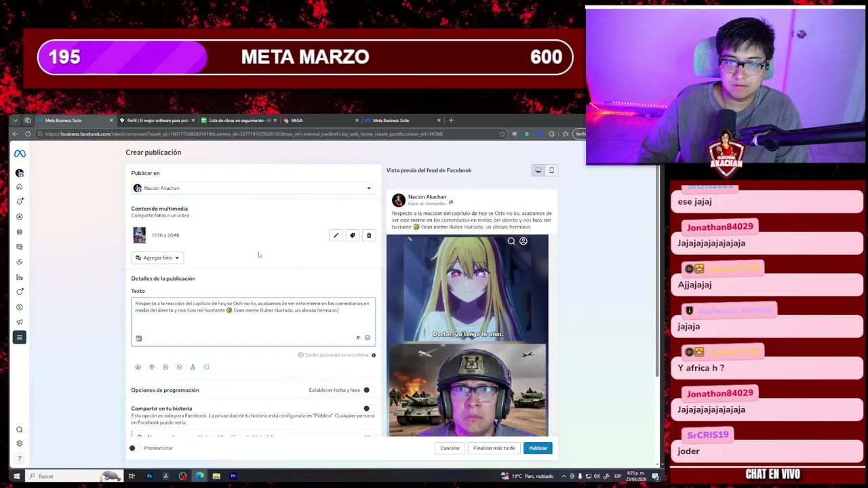This screenshot has width=868, height=488.
Task: Open notifications bell in sidebar
Action: tap(20, 201)
